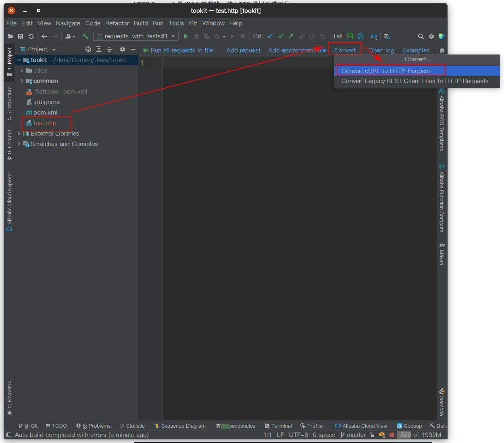Click the locate/select opened file target icon
Screen dimensions: 504x443
click(x=88, y=49)
